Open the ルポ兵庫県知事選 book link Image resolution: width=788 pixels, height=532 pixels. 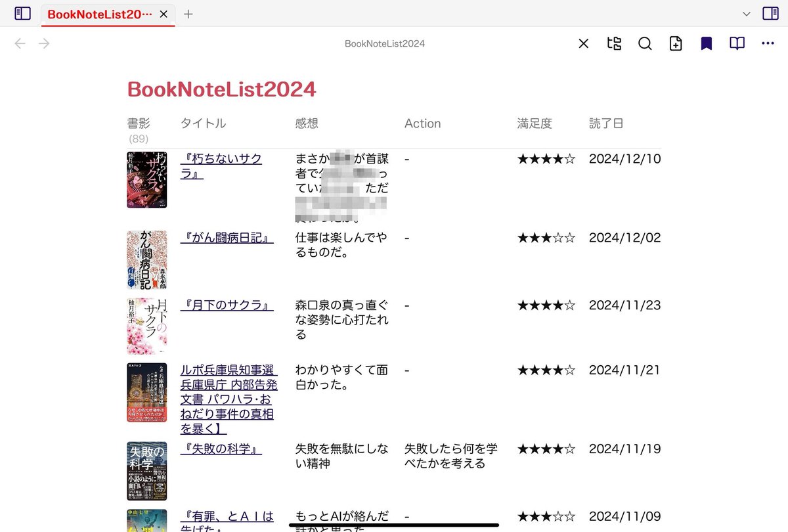coord(229,399)
